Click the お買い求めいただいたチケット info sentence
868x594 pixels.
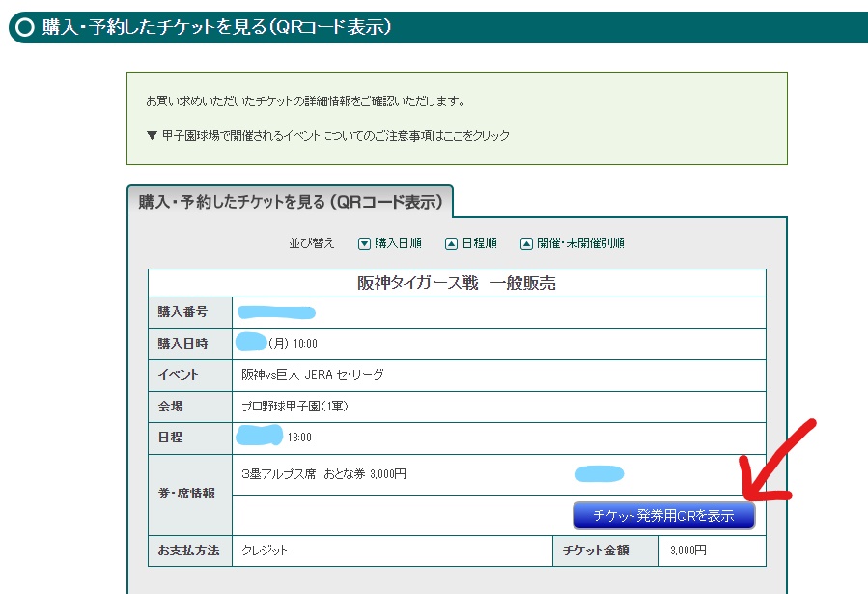[306, 101]
